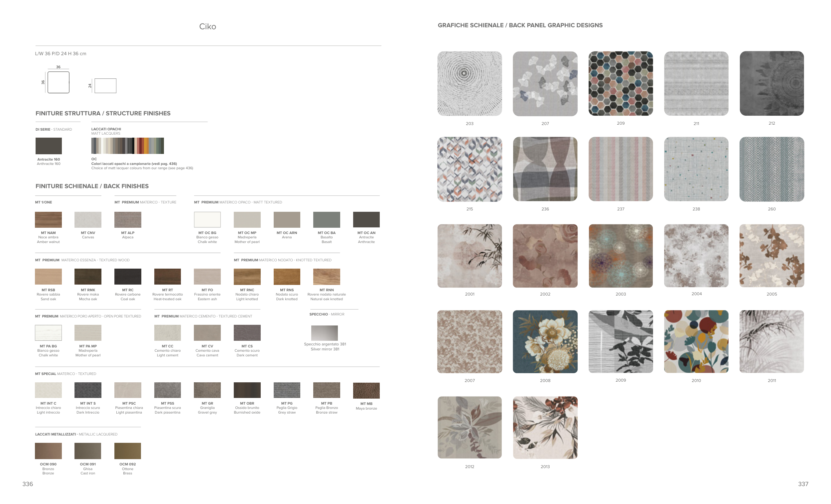The image size is (831, 504).
Task: Select the MT RNS Dark knotted swatch
Action: pos(287,277)
